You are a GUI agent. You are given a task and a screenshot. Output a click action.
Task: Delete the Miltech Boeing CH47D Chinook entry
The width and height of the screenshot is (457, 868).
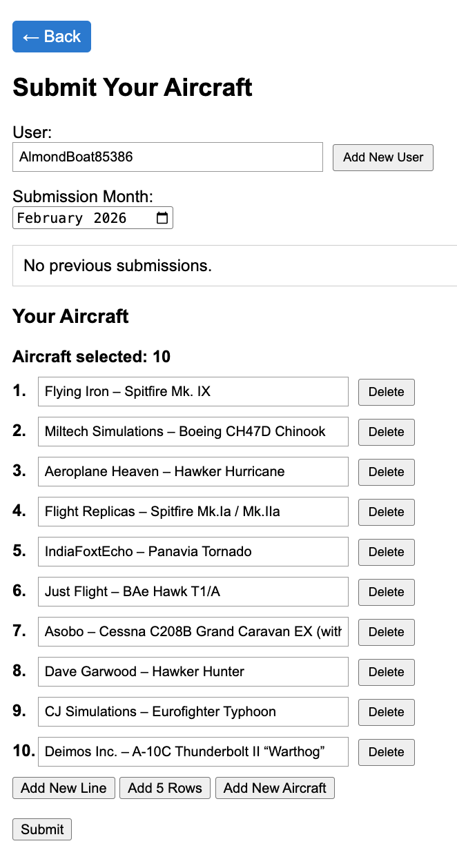[386, 432]
